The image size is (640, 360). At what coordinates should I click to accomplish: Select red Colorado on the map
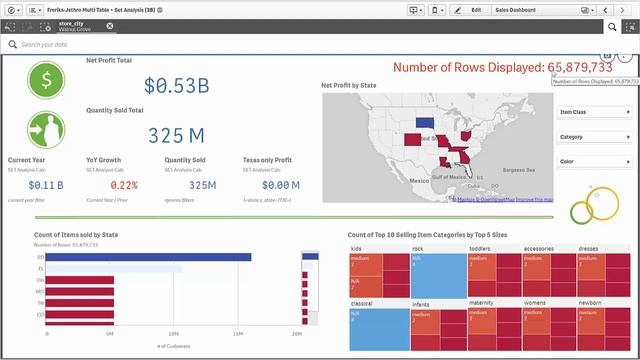[x=413, y=140]
